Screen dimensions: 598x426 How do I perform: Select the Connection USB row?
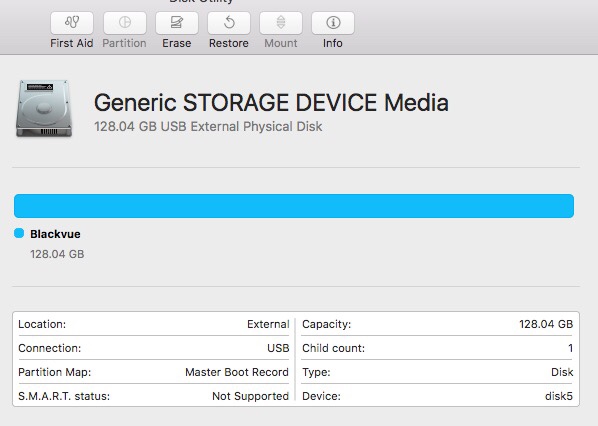[153, 348]
